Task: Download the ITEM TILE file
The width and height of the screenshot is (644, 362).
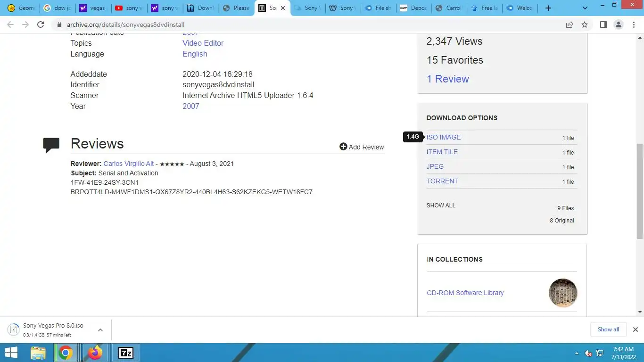Action: tap(442, 152)
